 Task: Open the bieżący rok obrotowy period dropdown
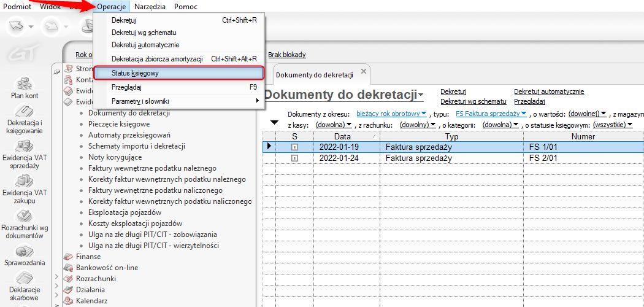tap(391, 114)
